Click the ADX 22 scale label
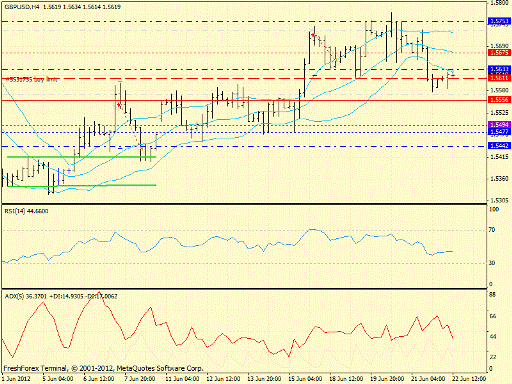 click(x=492, y=357)
